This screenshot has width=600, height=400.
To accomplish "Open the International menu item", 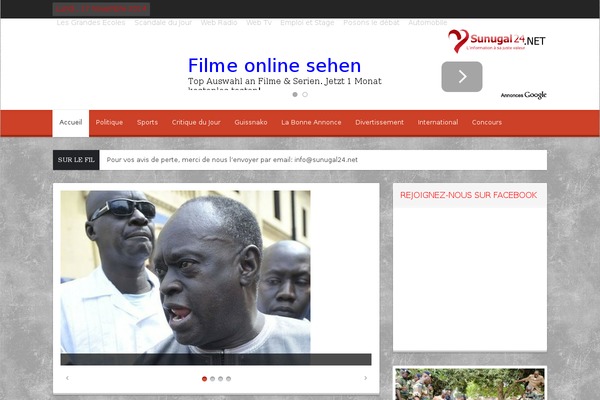I will pos(438,122).
